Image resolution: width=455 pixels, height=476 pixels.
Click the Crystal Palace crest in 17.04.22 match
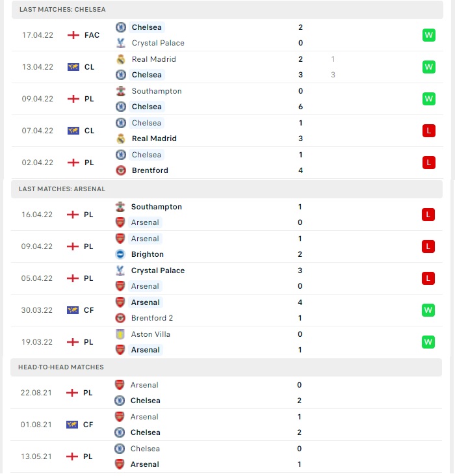tap(121, 43)
